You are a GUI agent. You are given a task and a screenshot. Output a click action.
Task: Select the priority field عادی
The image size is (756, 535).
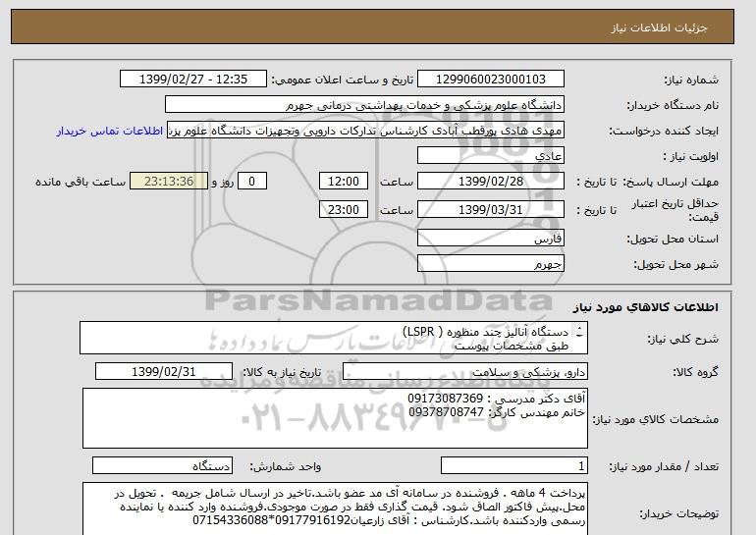(x=491, y=156)
